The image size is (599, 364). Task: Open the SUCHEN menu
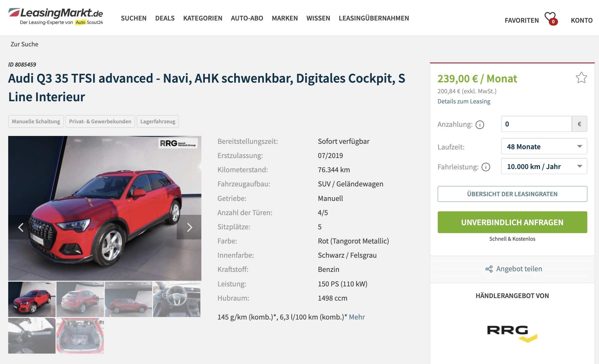pos(133,18)
